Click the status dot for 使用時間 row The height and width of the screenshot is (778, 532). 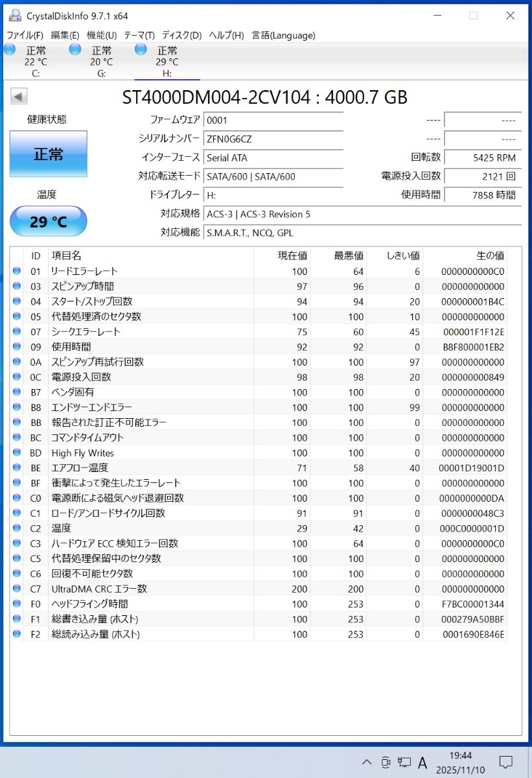(x=17, y=347)
